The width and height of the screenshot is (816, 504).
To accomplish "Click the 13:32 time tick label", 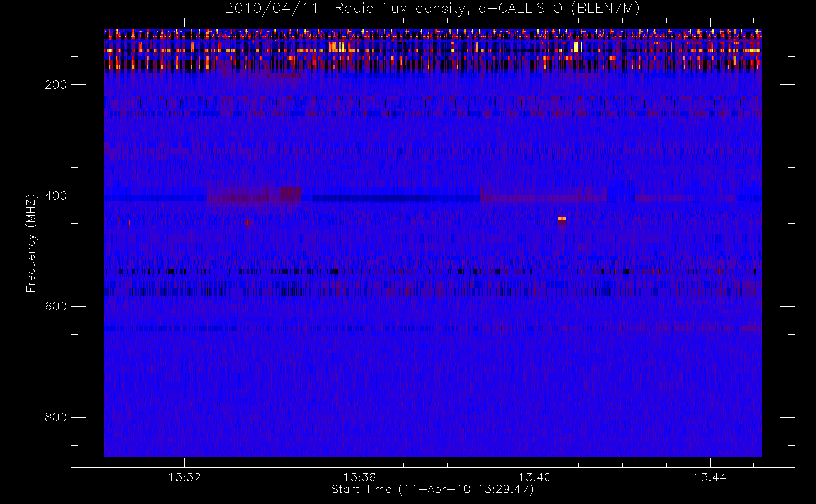I will [x=185, y=477].
